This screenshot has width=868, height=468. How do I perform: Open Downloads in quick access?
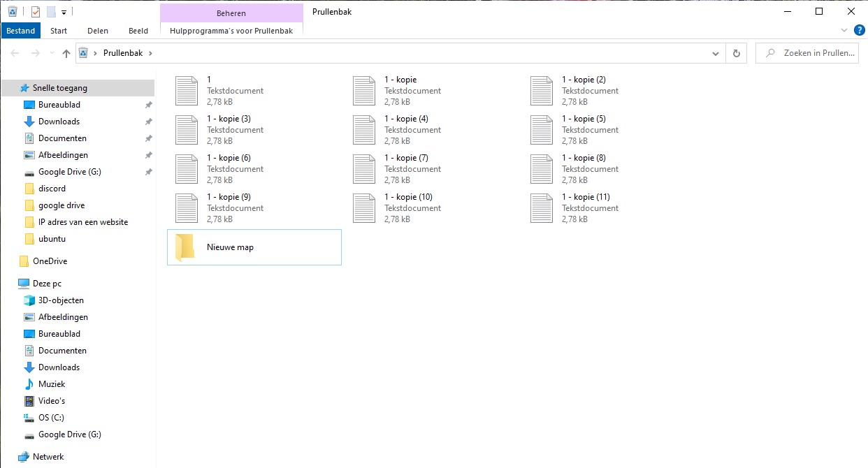59,122
